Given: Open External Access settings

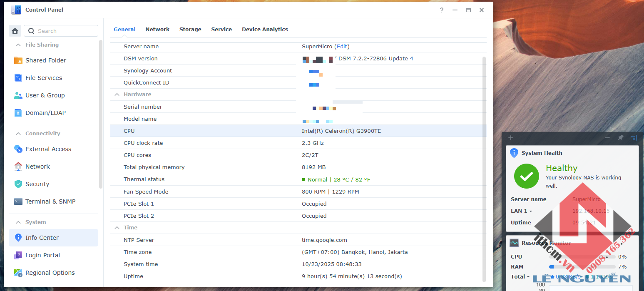Looking at the screenshot, I should click(48, 149).
